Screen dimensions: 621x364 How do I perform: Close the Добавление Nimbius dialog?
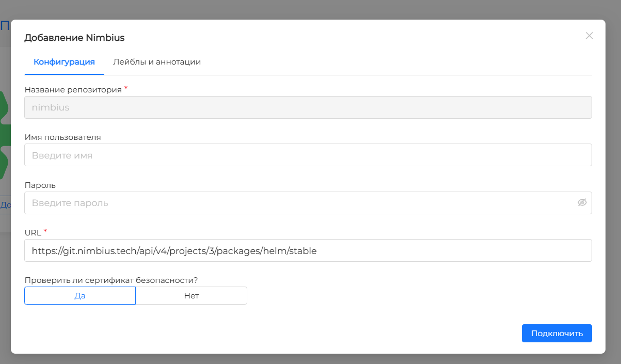tap(589, 36)
